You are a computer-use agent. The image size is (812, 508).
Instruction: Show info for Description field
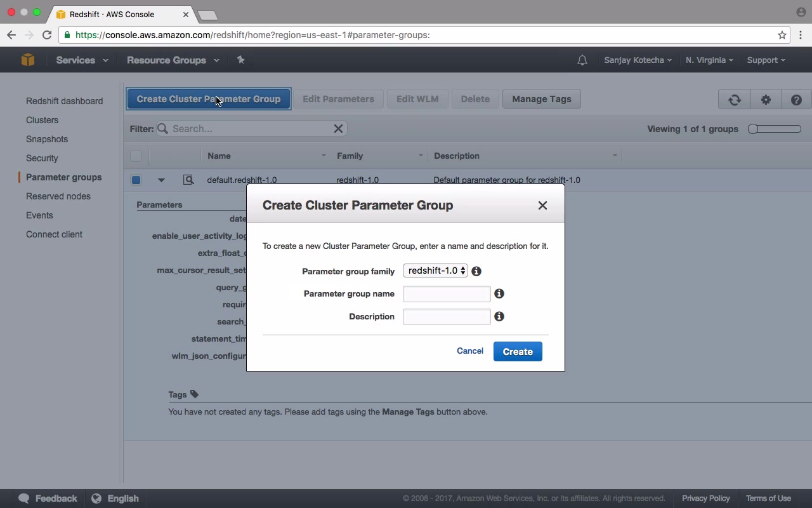[x=499, y=316]
